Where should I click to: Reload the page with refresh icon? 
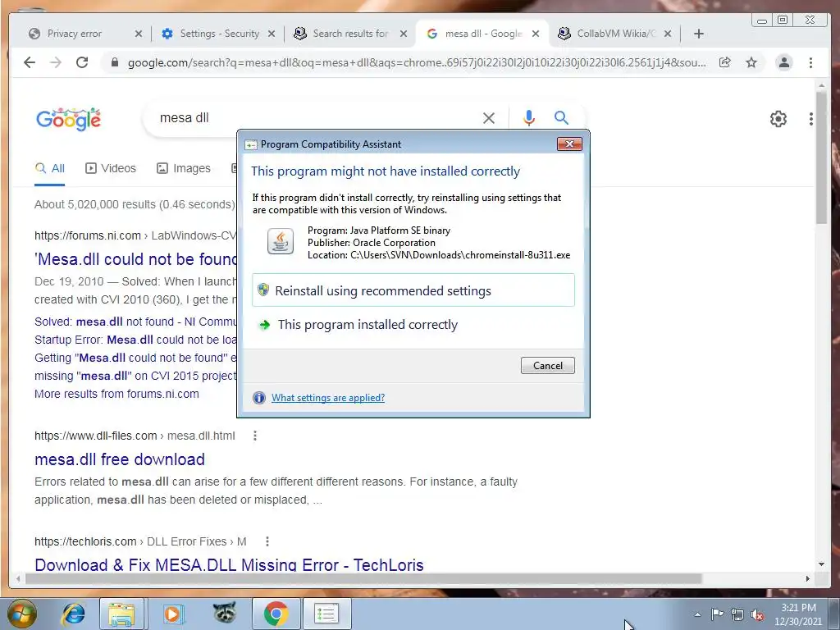[x=82, y=62]
